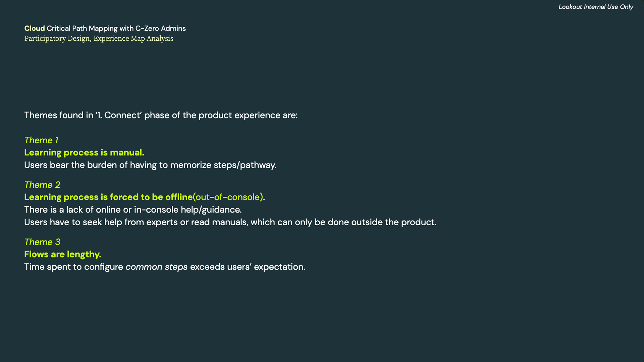Select the 'Theme 3' italic label
The height and width of the screenshot is (362, 644).
tap(42, 242)
